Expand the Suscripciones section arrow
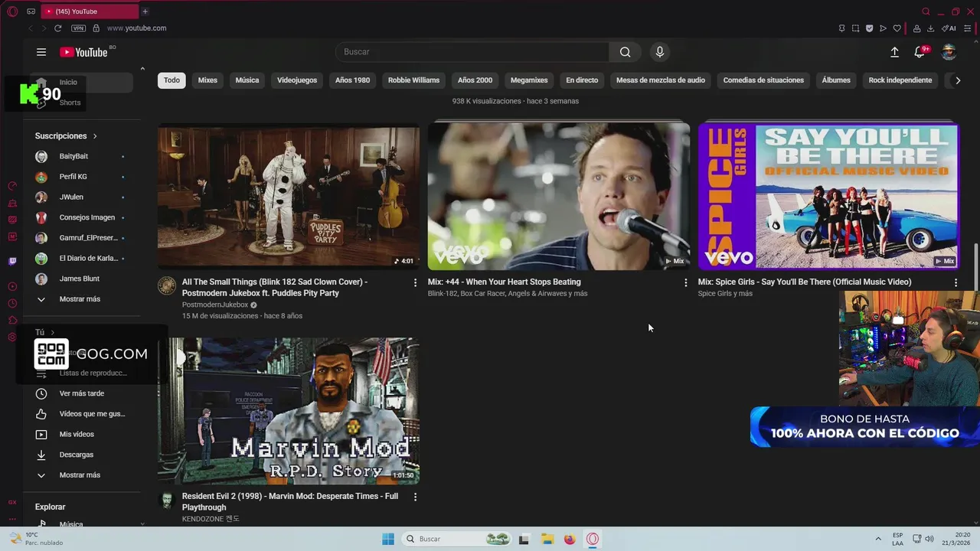The width and height of the screenshot is (980, 551). point(95,136)
